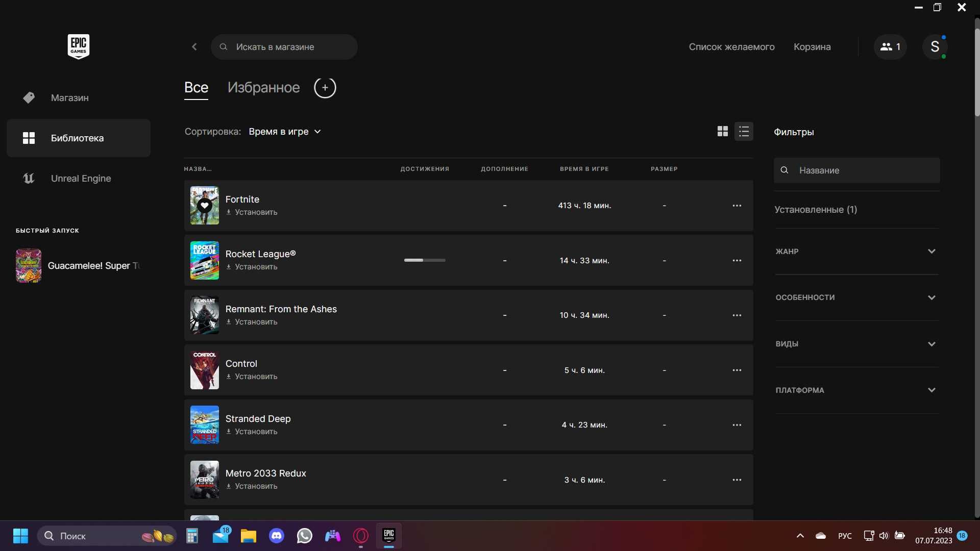Image resolution: width=980 pixels, height=551 pixels.
Task: Switch to grid view layout
Action: [x=723, y=132]
